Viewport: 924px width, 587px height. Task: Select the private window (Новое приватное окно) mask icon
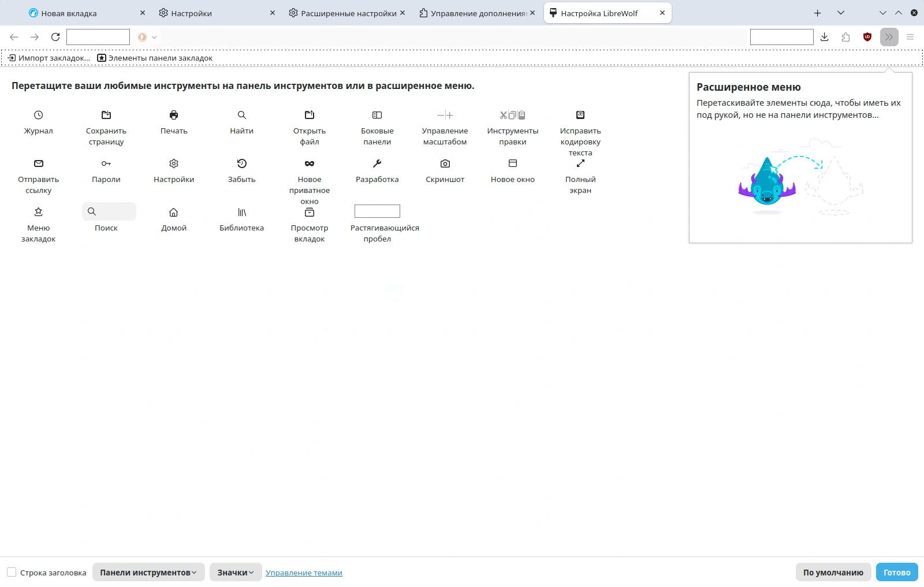(310, 164)
